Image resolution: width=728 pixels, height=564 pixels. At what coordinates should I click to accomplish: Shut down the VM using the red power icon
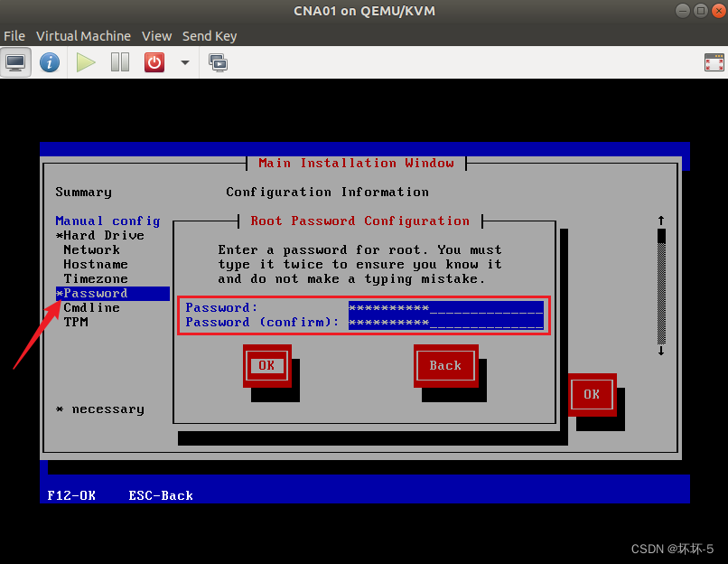click(153, 62)
